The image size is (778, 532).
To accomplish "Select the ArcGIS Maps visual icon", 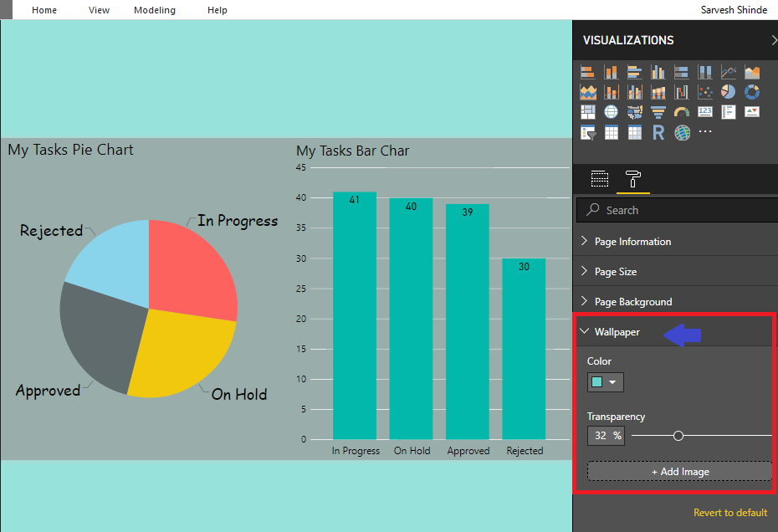I will coord(682,132).
